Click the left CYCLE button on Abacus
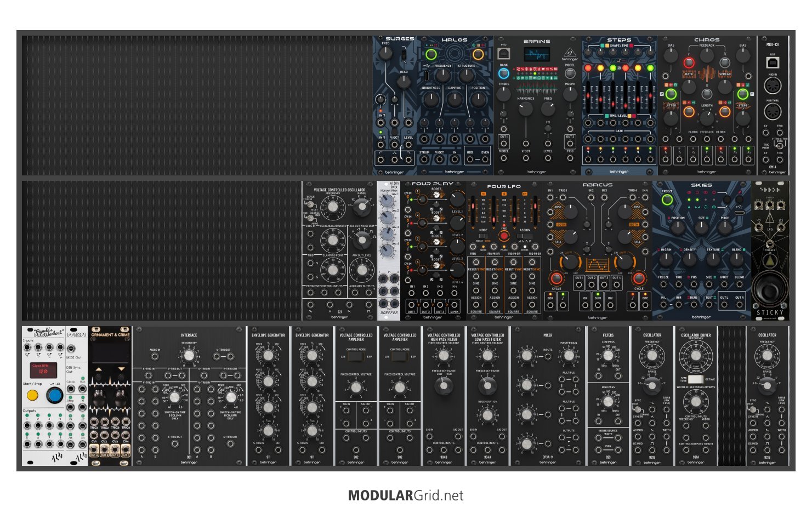 (x=557, y=278)
